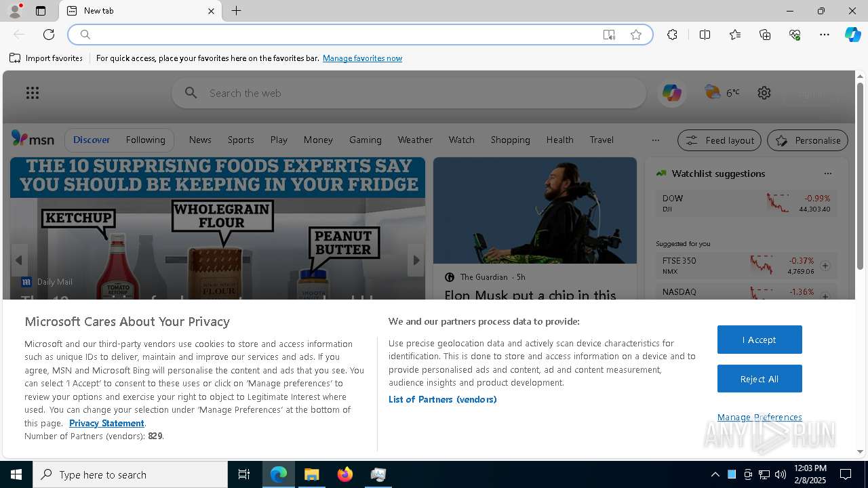
Task: Open the browser profile icon
Action: coord(15,11)
